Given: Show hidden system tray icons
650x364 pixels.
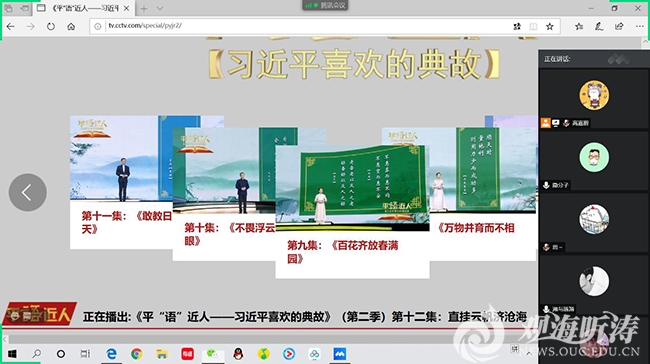Looking at the screenshot, I should pos(529,354).
